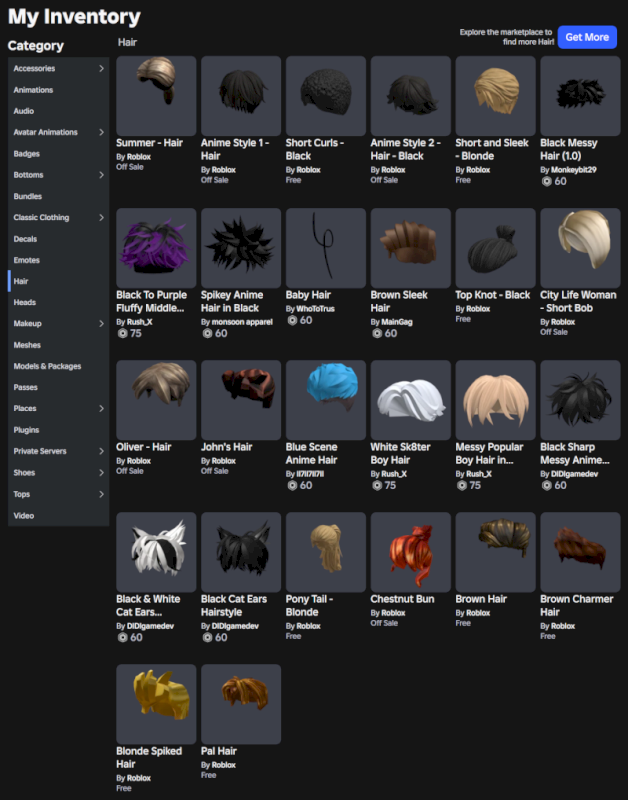Expand the Private Servers category arrow
The width and height of the screenshot is (628, 800).
coord(101,451)
